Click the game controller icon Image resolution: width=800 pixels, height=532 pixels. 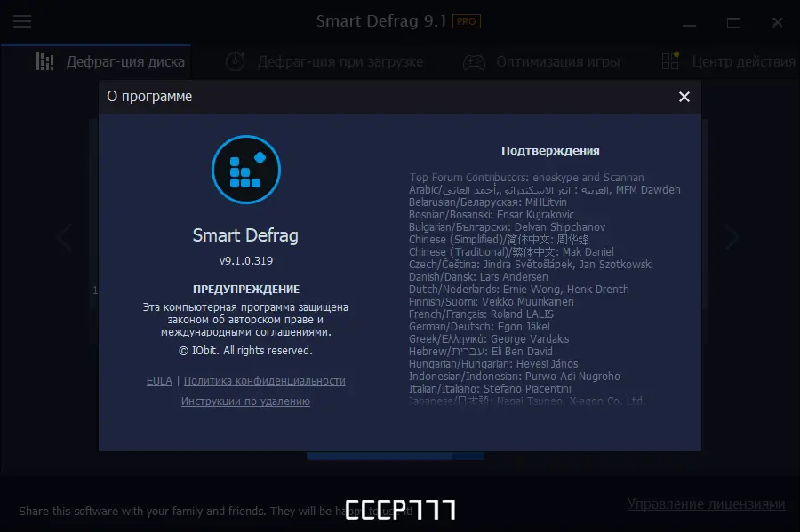pos(474,62)
